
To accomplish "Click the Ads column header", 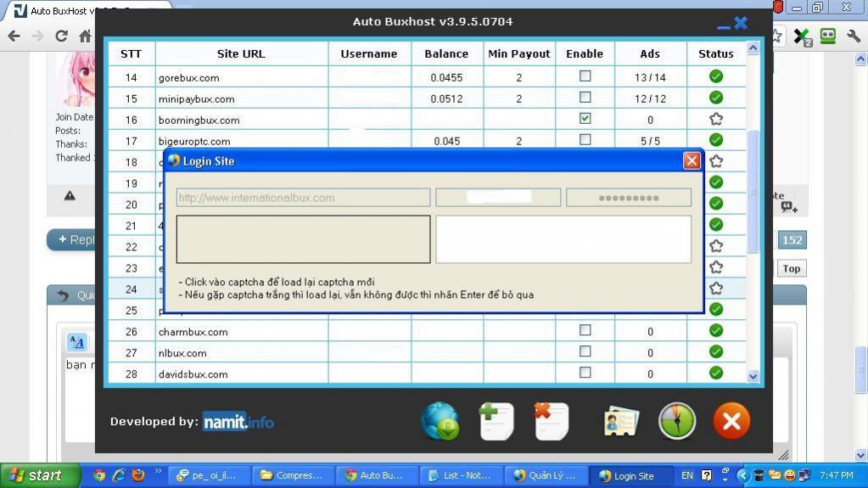I will [x=650, y=53].
